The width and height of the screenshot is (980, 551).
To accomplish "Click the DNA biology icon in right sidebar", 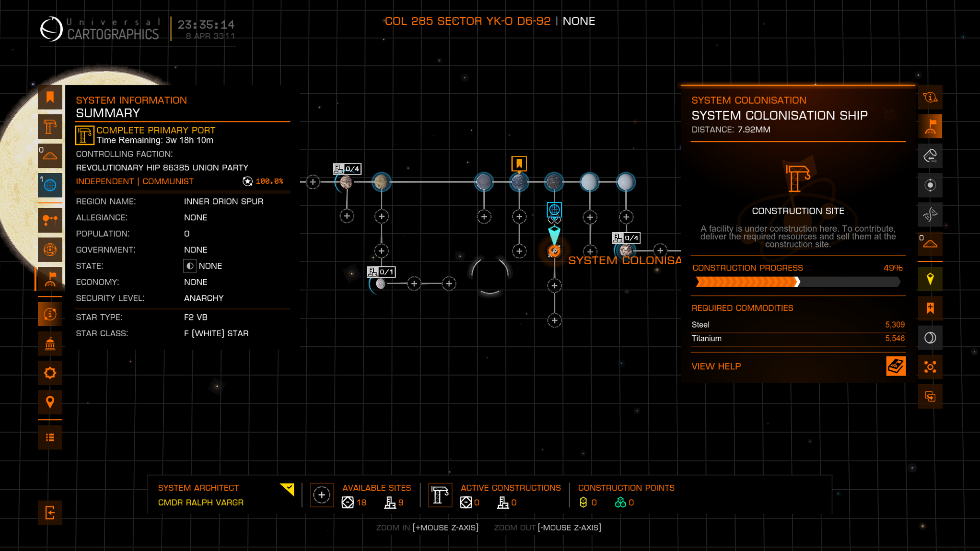I will 930,215.
